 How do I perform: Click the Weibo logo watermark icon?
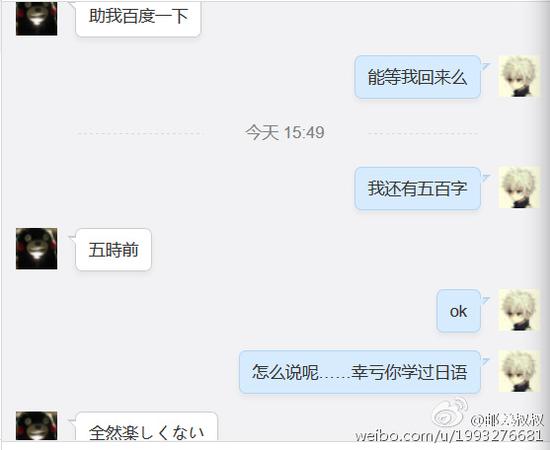pos(450,413)
